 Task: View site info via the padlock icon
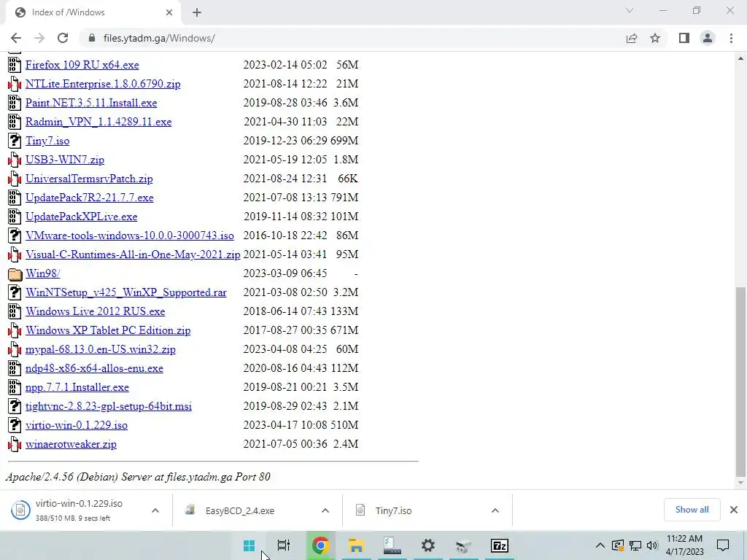pos(92,38)
